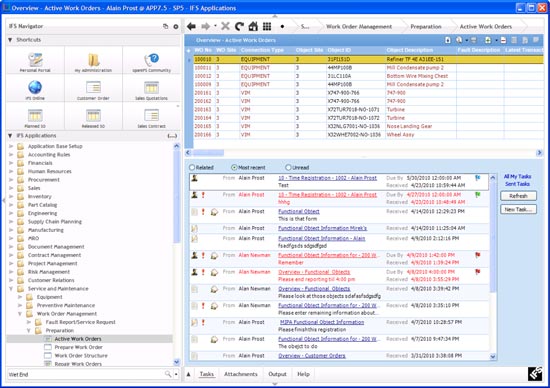Open the MIPA Functional Object Information link
The height and width of the screenshot is (388, 550).
[322, 322]
